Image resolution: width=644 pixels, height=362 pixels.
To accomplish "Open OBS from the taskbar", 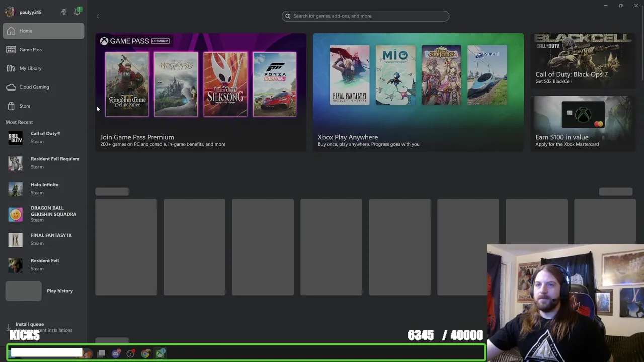I will pos(131,354).
